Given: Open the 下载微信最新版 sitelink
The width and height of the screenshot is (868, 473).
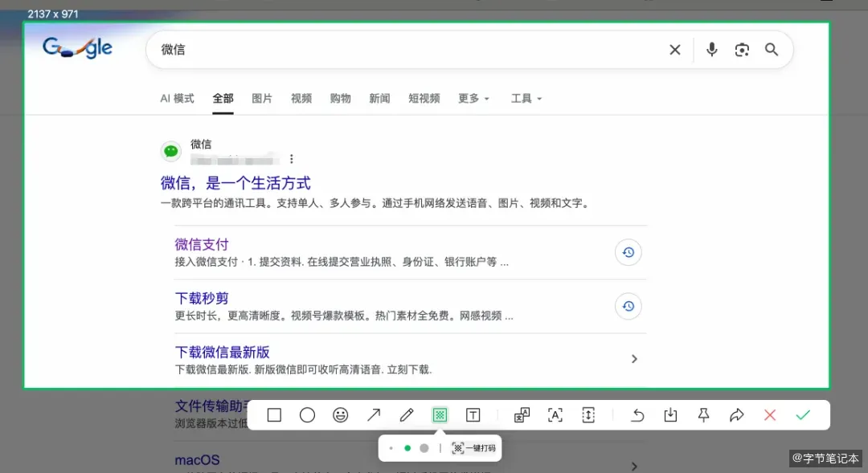Looking at the screenshot, I should pos(222,353).
